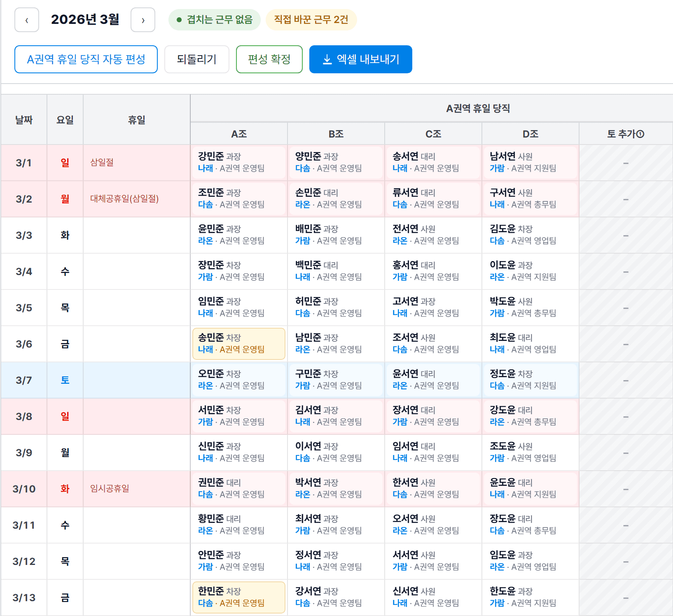Viewport: 673px width, 616px height.
Task: Go to next month arrow
Action: click(143, 20)
